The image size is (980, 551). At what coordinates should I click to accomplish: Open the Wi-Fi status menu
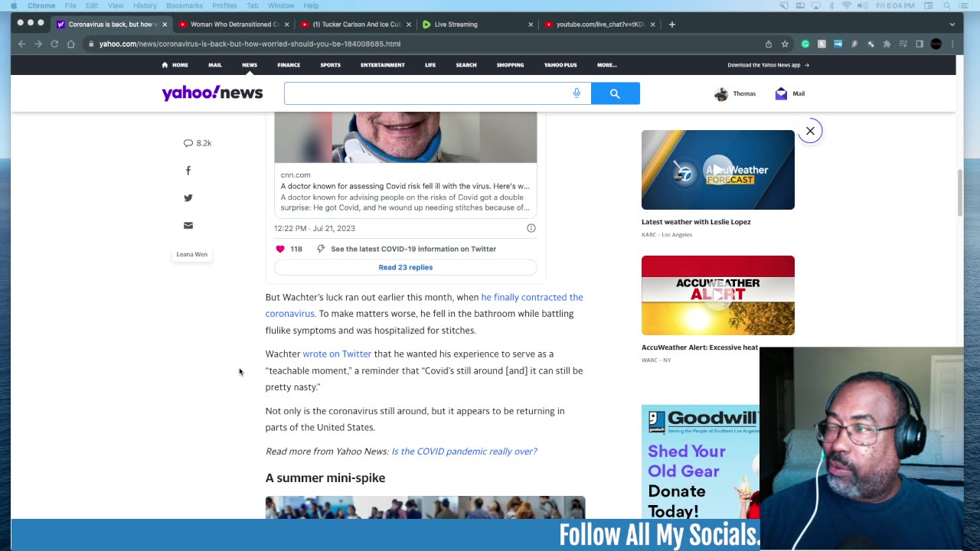pyautogui.click(x=846, y=5)
